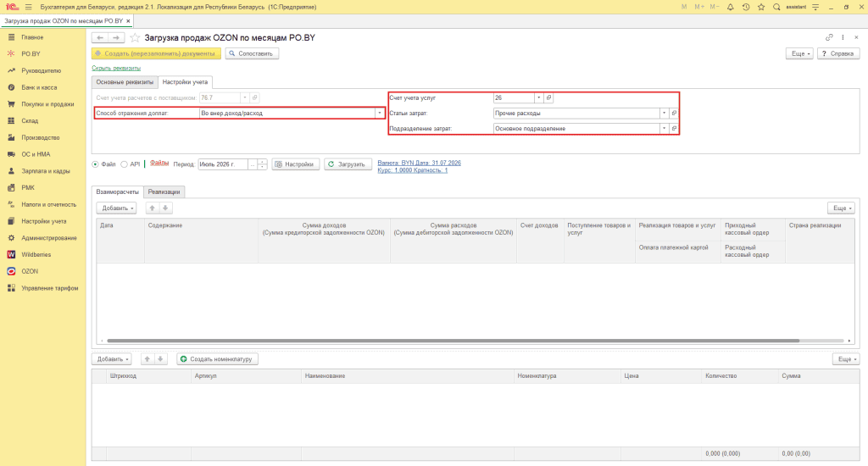Open Еще menu of Взаиморасчеты table
Viewport: 868px width, 466px height.
[x=842, y=208]
